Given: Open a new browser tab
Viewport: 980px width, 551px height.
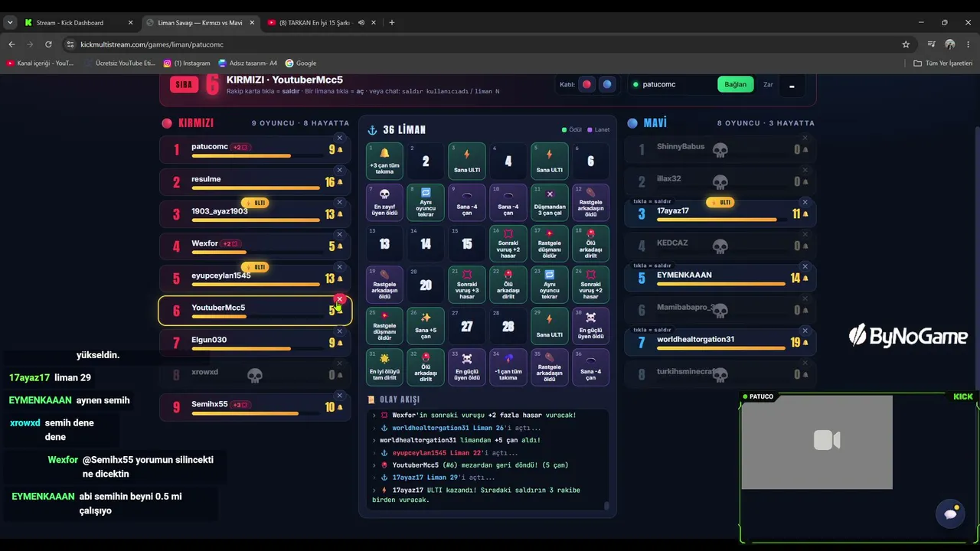Looking at the screenshot, I should click(x=392, y=23).
